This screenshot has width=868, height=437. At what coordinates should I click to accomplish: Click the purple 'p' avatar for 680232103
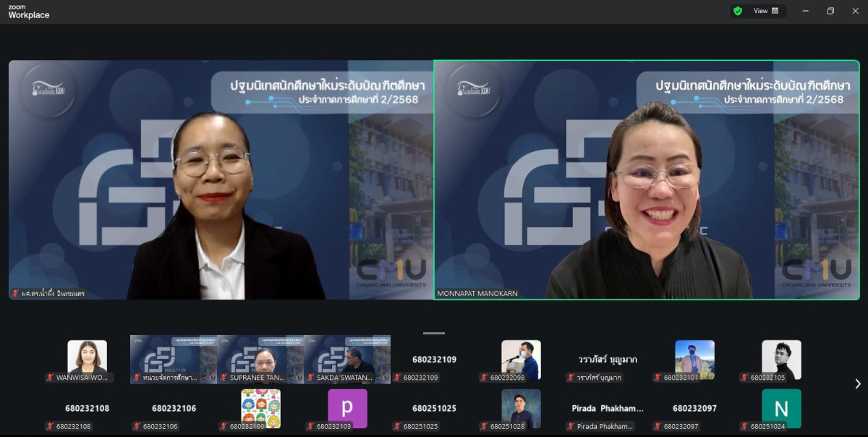347,408
